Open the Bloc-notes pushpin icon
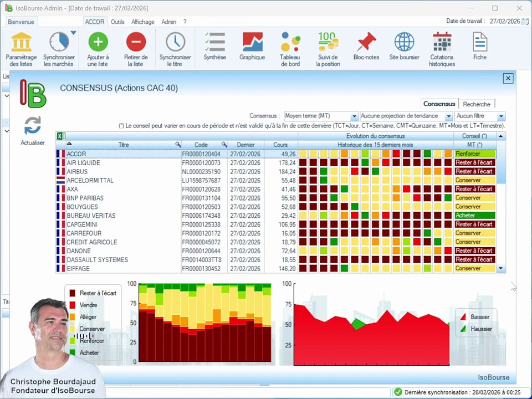532x399 pixels. [366, 42]
